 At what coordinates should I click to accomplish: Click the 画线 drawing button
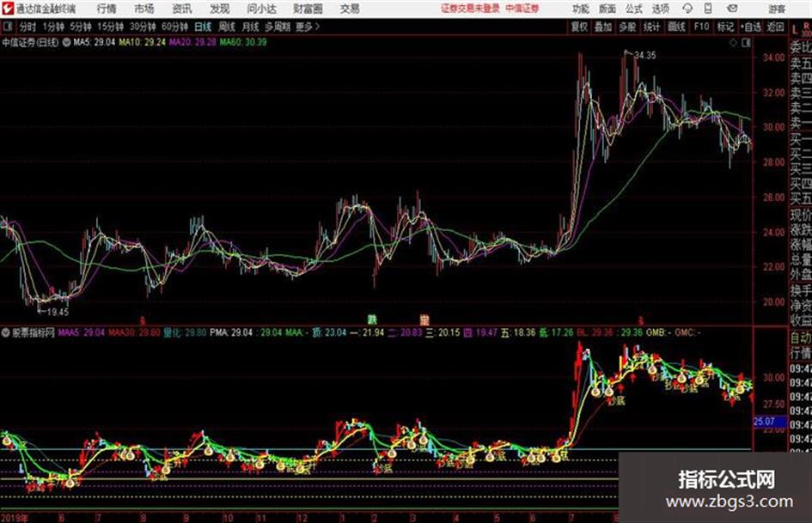point(676,27)
